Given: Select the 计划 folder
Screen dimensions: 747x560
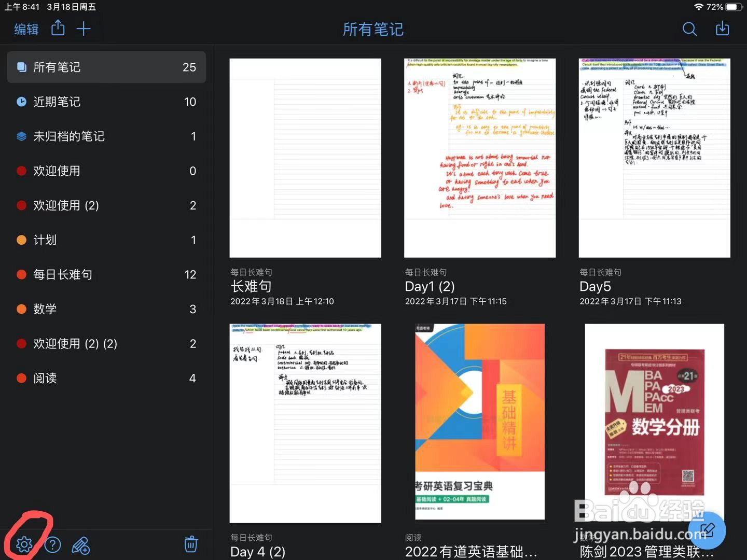Looking at the screenshot, I should (106, 240).
